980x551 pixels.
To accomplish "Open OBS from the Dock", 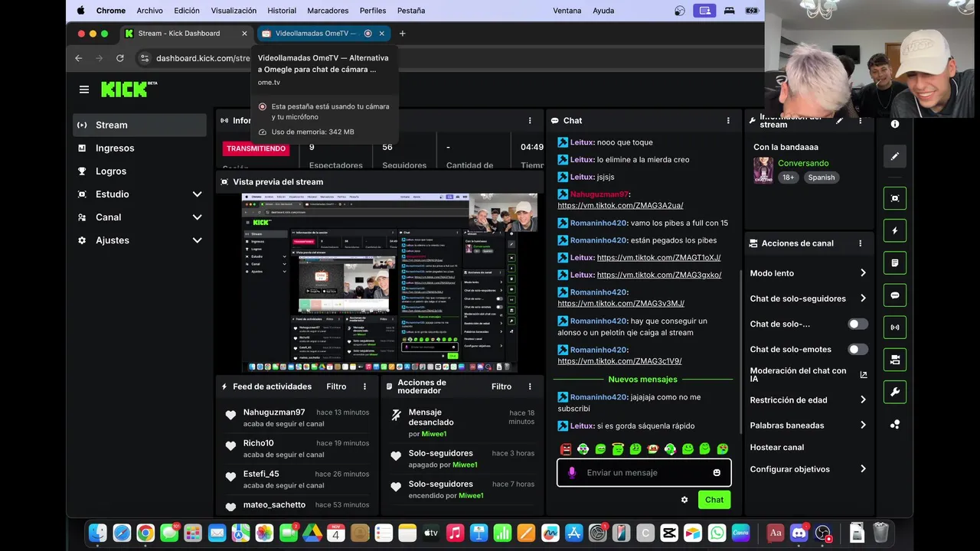I will (x=823, y=533).
